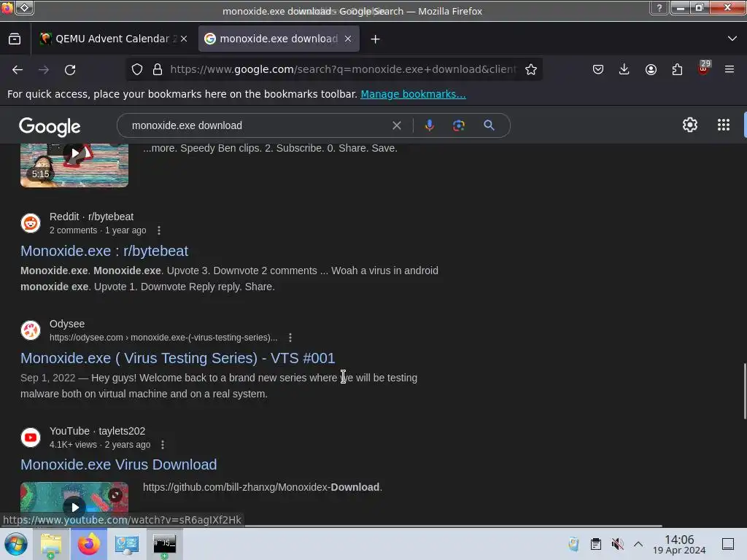Click the Google search query field

pos(258,125)
